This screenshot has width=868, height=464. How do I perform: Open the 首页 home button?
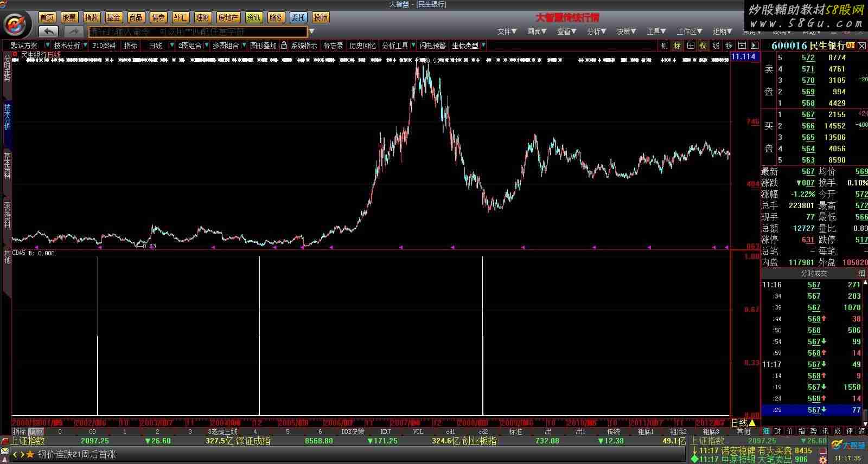tap(47, 17)
